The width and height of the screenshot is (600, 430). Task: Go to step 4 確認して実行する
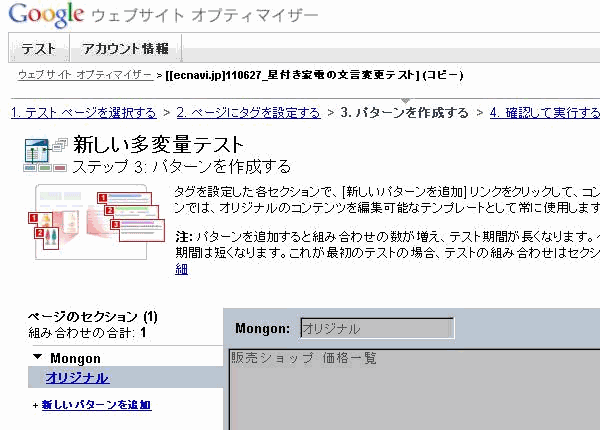coord(545,113)
